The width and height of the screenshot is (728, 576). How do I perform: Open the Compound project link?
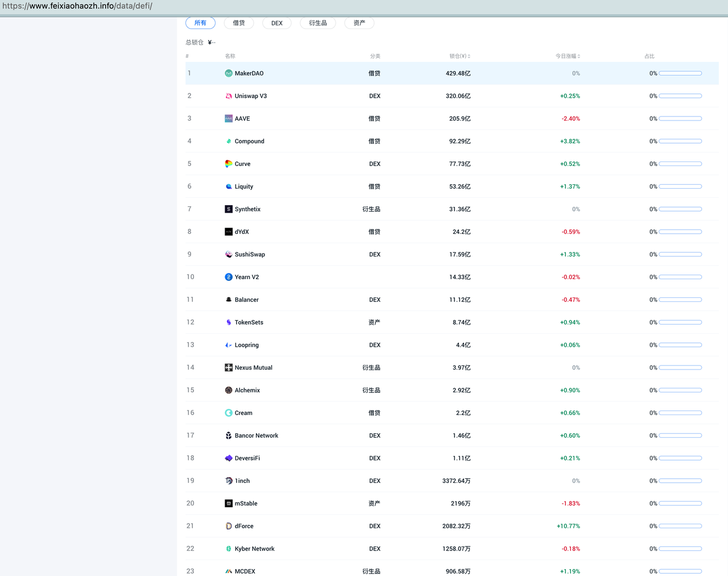(250, 142)
